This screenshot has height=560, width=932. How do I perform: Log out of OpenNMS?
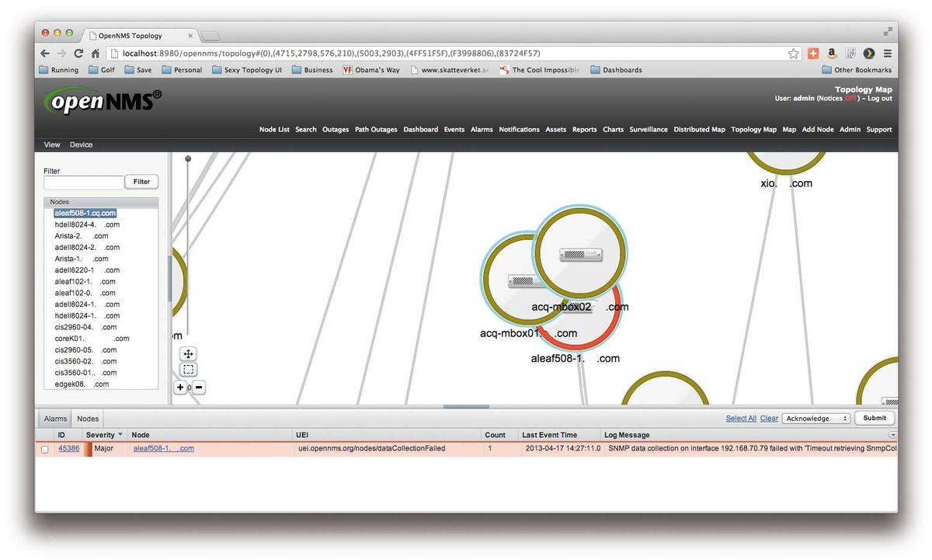879,99
